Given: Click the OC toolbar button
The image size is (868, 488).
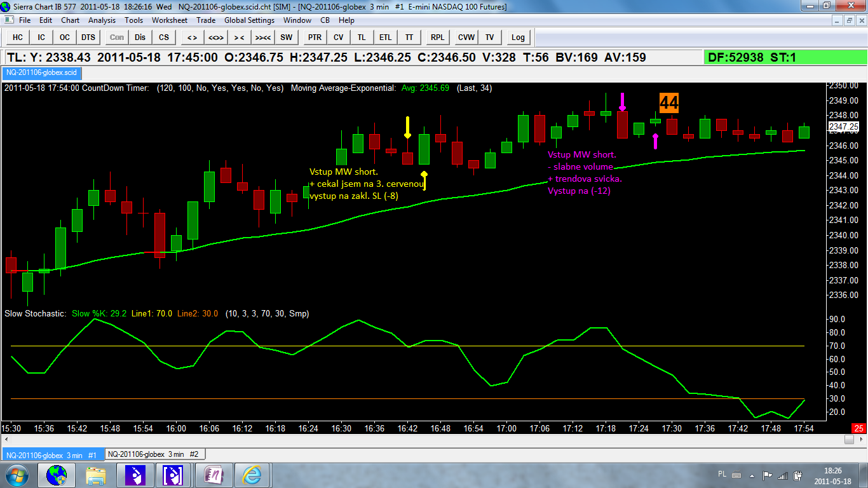Looking at the screenshot, I should pos(65,37).
